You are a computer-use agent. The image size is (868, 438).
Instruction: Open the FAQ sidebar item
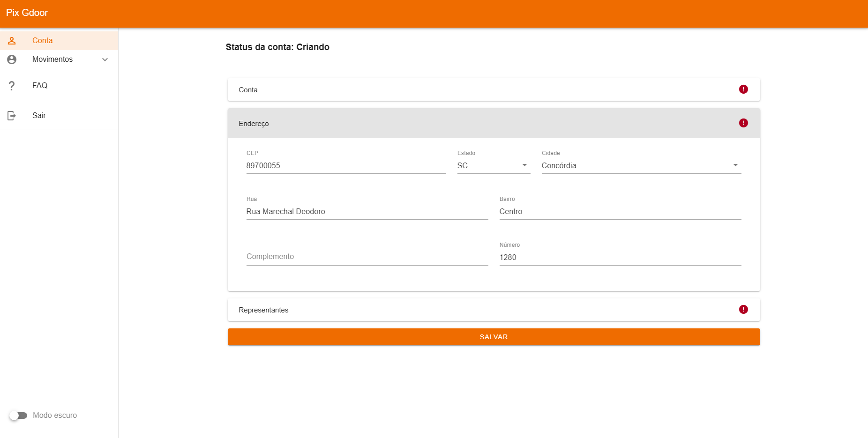pos(59,86)
